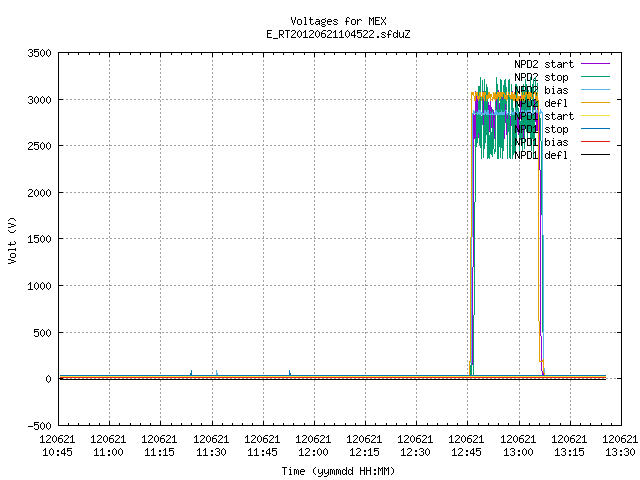Click the 1000 y-axis tick label

pyautogui.click(x=39, y=286)
